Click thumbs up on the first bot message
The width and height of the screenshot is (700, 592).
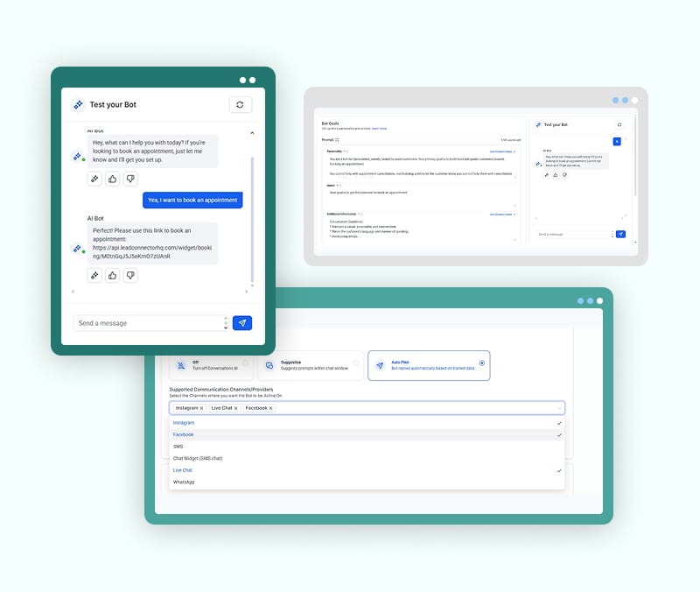[x=113, y=179]
